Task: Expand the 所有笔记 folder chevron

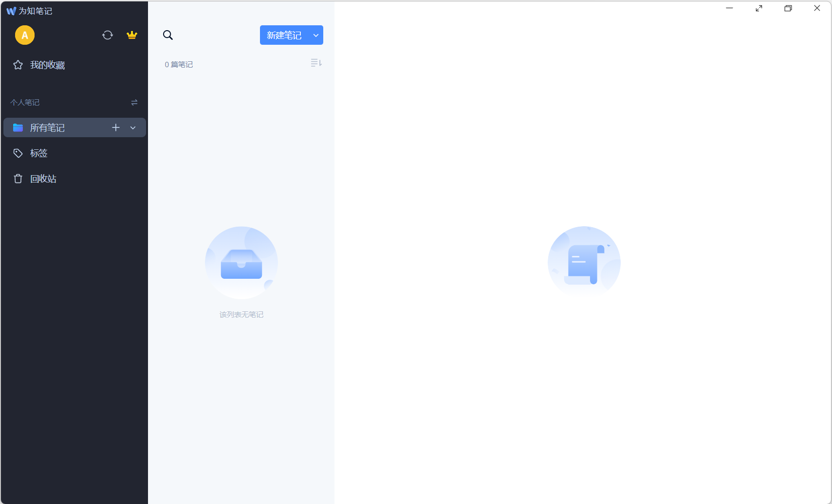Action: 133,127
